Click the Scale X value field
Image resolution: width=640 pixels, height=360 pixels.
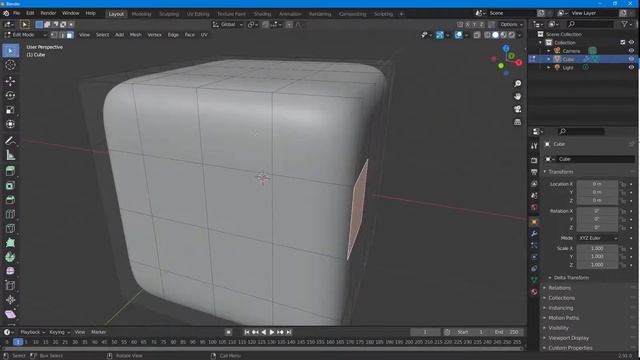tap(597, 249)
